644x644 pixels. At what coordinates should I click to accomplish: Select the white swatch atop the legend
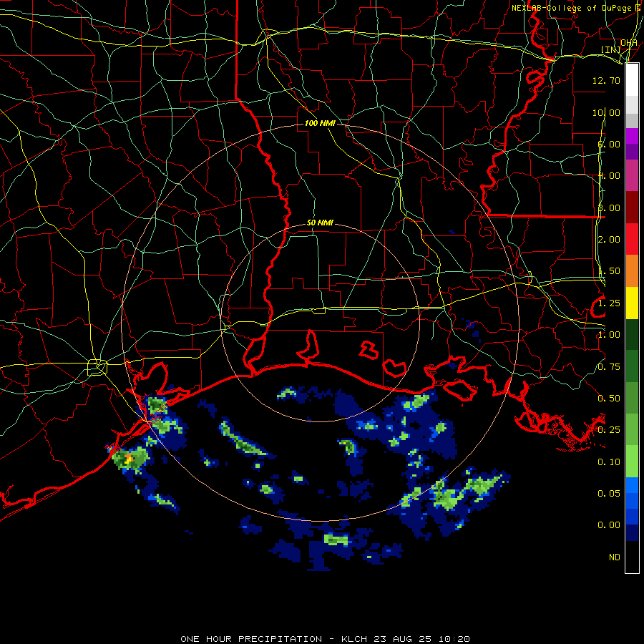click(x=632, y=80)
